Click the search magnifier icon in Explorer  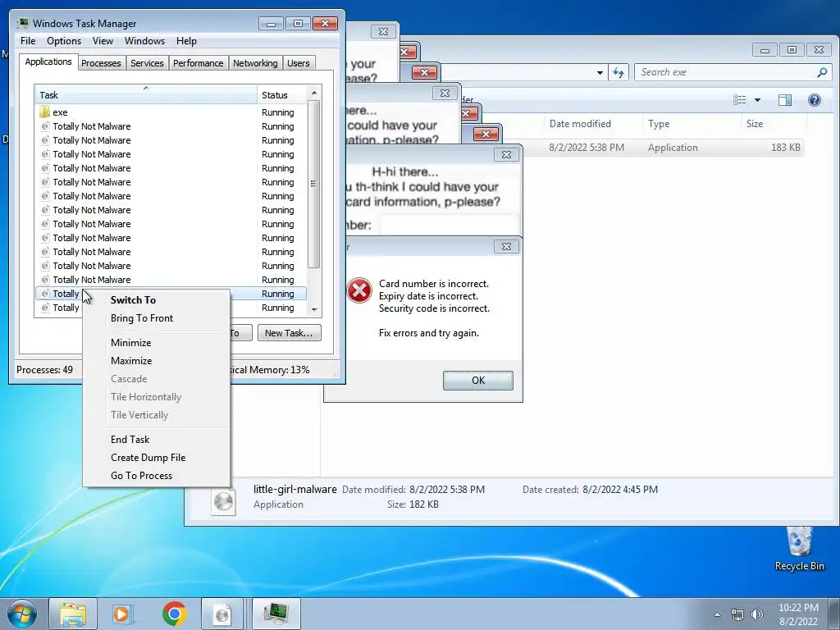[x=822, y=72]
